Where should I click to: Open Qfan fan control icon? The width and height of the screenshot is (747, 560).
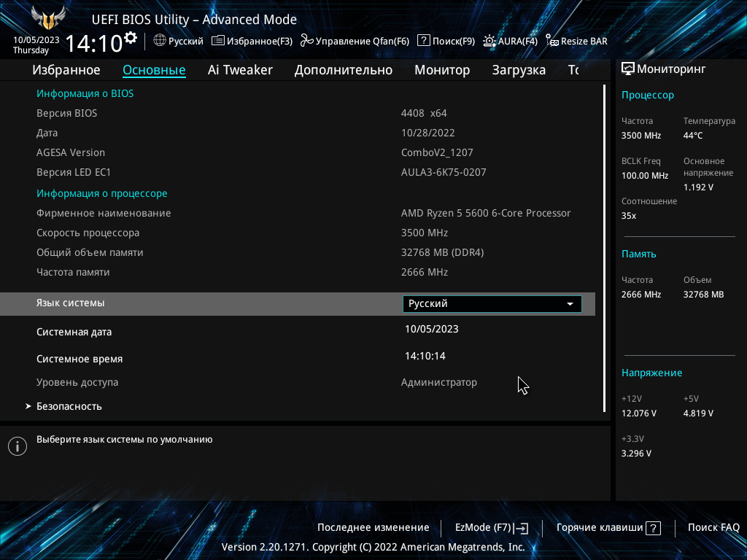point(307,41)
